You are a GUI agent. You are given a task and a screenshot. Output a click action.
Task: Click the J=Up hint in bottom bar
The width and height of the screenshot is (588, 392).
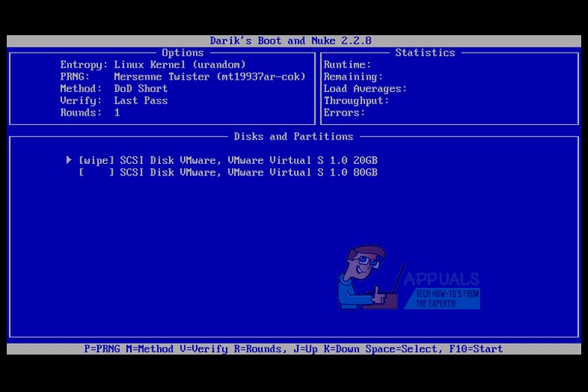pyautogui.click(x=305, y=349)
